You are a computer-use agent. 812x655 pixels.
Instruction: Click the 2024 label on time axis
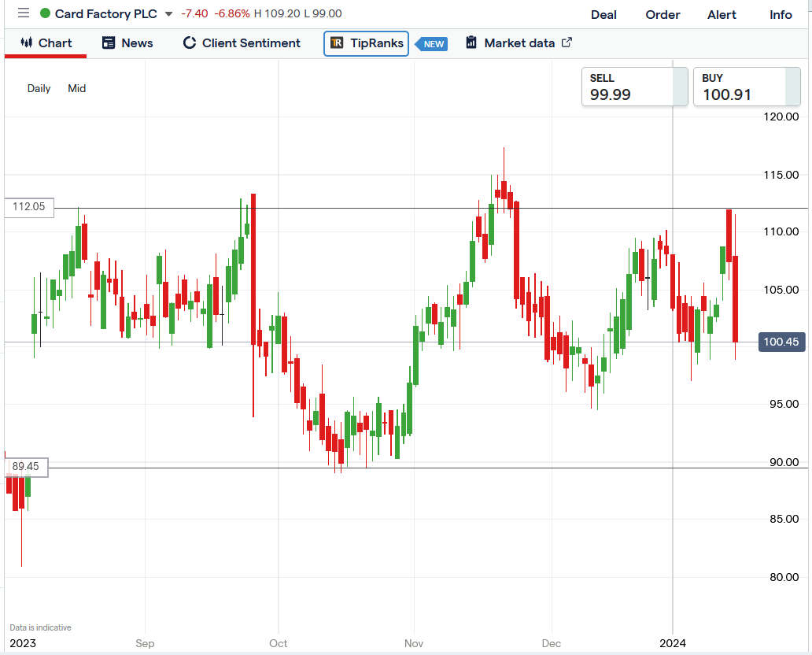click(x=672, y=643)
